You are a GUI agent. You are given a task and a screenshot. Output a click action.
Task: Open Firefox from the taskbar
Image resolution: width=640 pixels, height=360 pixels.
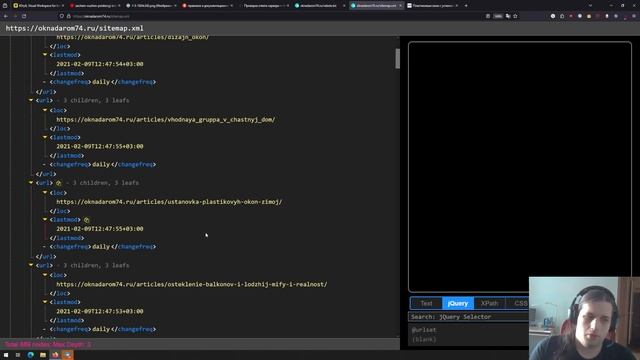(55, 355)
